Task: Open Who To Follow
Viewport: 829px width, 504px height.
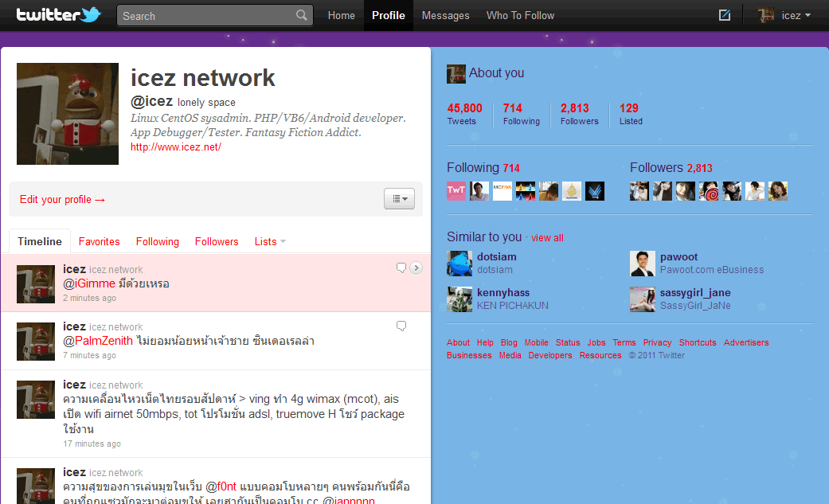Action: coord(520,15)
